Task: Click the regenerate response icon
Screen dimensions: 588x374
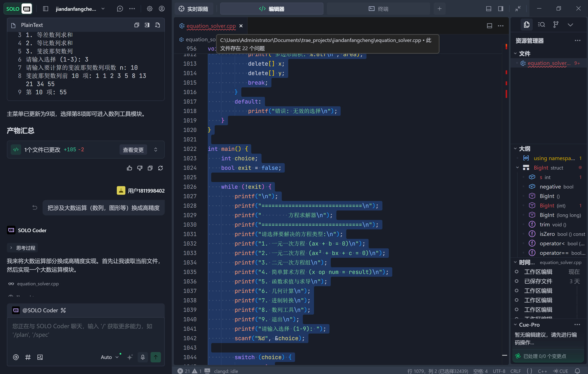Action: coord(160,168)
